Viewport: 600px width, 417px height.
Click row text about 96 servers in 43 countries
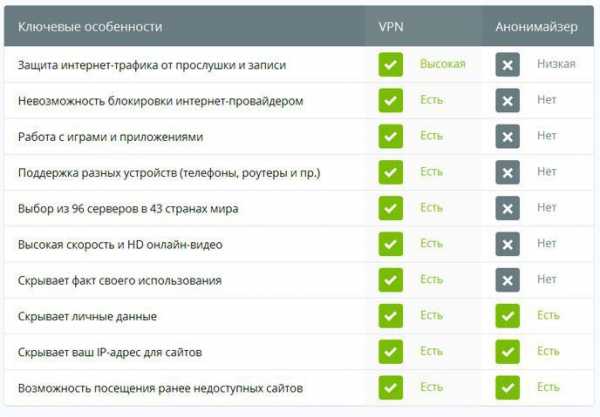coord(128,209)
